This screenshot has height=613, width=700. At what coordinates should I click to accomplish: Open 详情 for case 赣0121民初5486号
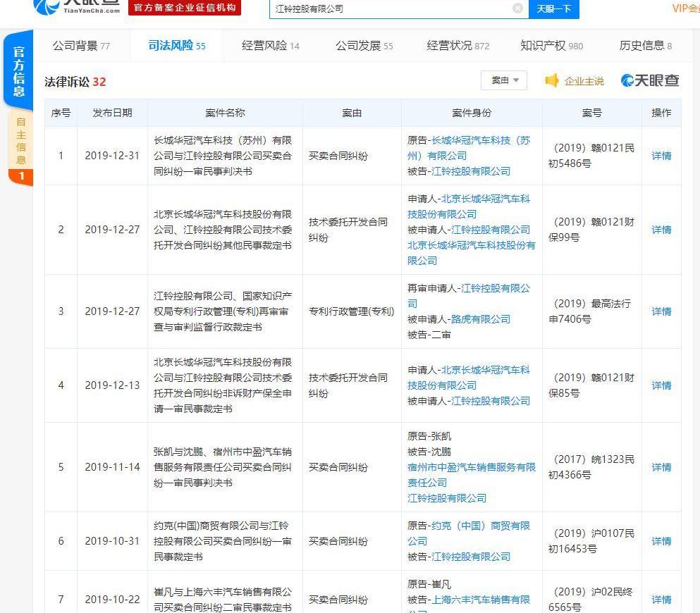[x=661, y=156]
